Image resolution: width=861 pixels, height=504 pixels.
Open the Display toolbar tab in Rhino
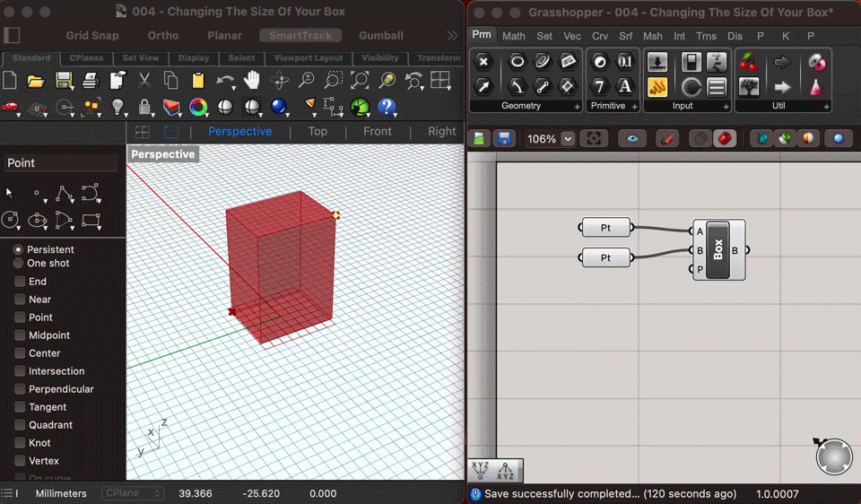click(x=194, y=57)
